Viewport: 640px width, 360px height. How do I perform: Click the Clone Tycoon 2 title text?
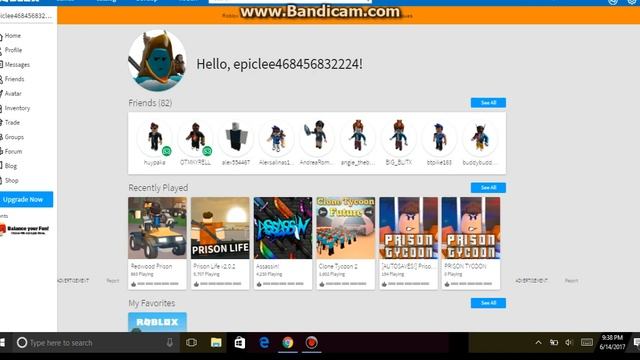[x=338, y=266]
